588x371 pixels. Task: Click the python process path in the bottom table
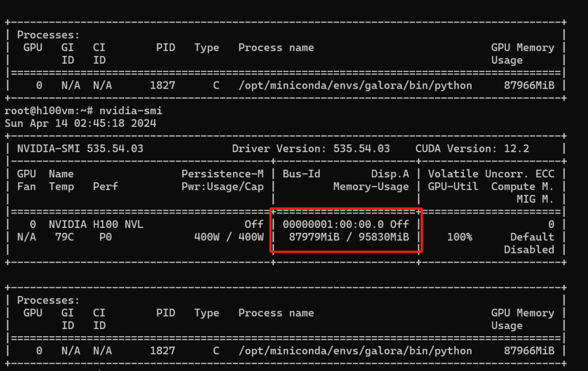pyautogui.click(x=355, y=351)
